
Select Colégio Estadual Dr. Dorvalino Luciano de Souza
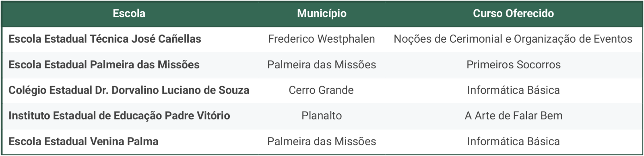click(129, 90)
